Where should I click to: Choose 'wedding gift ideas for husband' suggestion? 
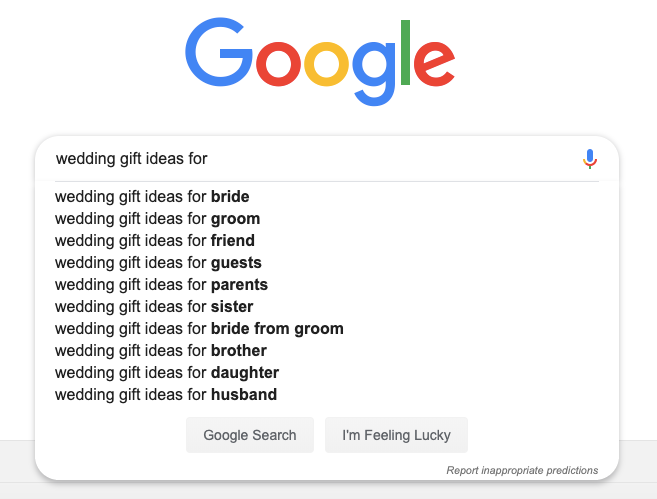click(327, 395)
